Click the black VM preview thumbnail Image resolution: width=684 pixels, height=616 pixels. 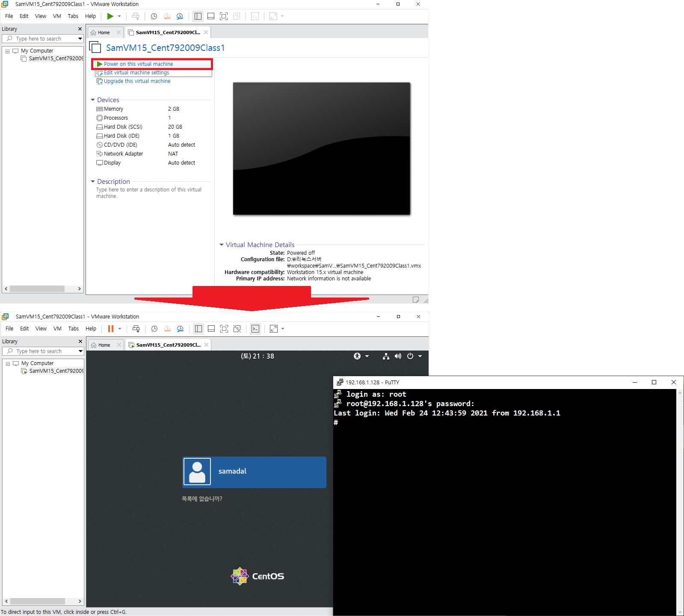pos(322,148)
